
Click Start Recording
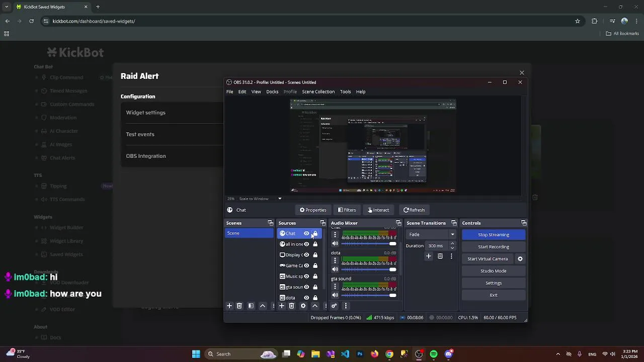[494, 247]
